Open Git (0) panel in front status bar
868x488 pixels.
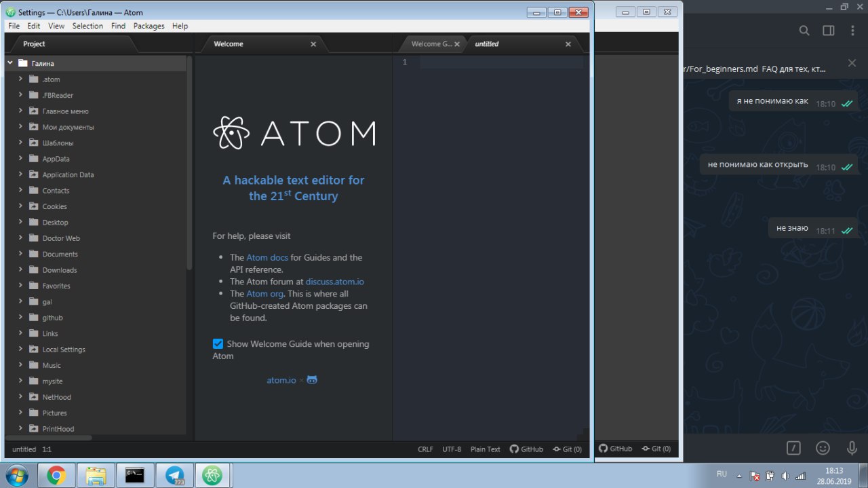567,449
